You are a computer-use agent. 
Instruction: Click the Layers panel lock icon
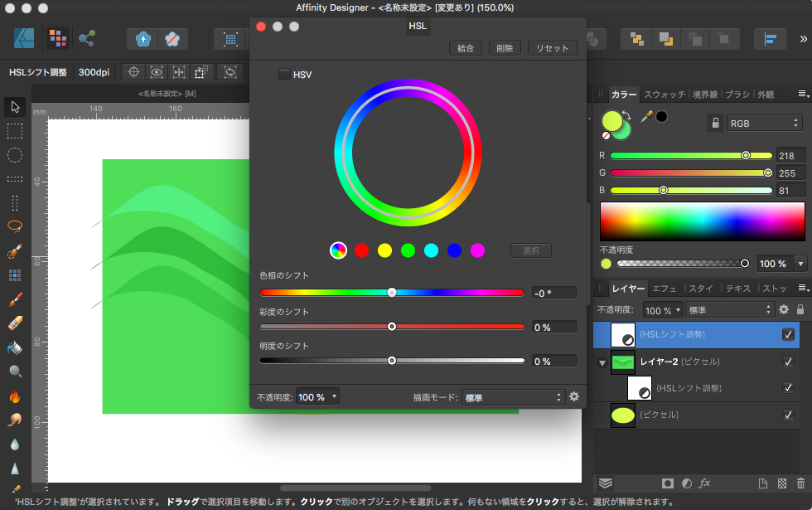click(x=800, y=310)
